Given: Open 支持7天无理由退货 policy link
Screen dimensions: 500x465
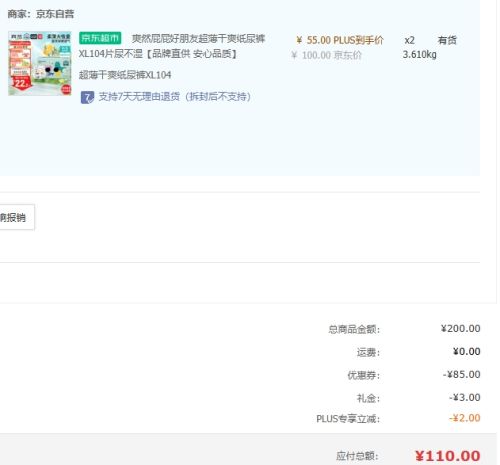Looking at the screenshot, I should [x=175, y=97].
